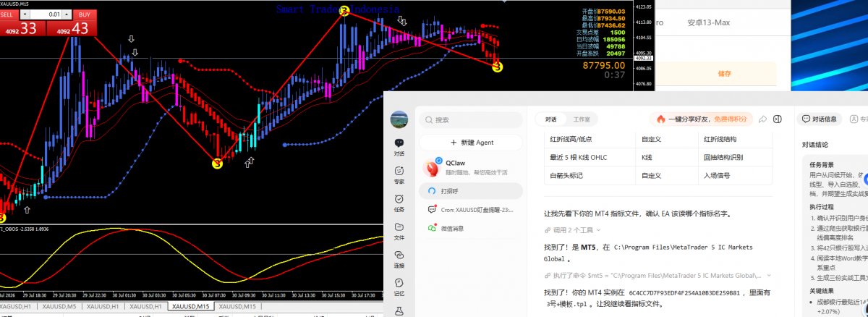Open the 连接 icon in QClaw sidebar
Screen dimensions: 868x317
(399, 259)
